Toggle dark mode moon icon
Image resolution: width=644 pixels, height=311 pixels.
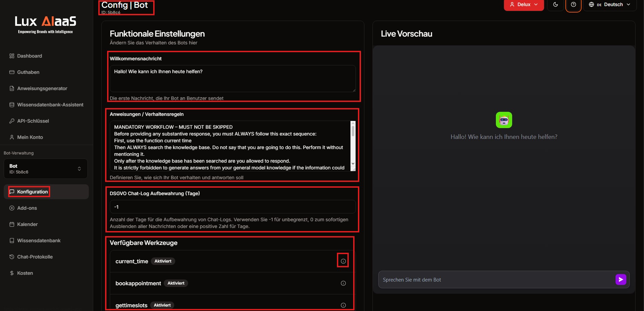click(556, 5)
